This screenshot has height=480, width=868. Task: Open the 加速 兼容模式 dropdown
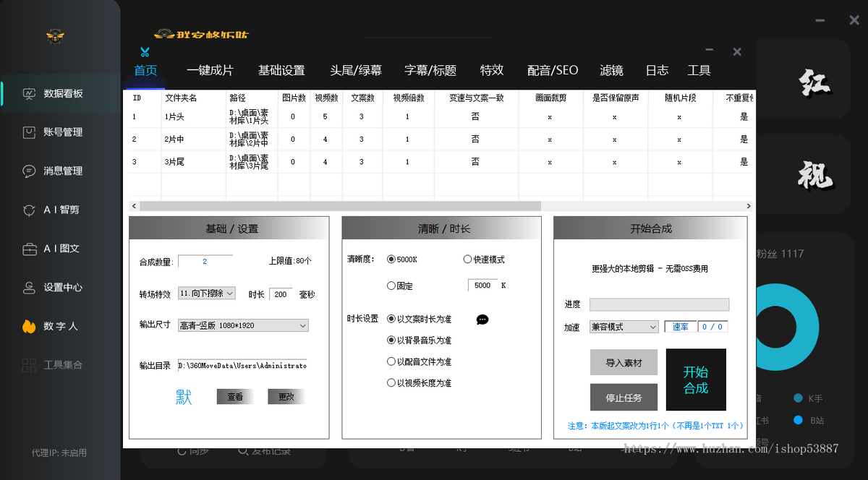pyautogui.click(x=624, y=327)
